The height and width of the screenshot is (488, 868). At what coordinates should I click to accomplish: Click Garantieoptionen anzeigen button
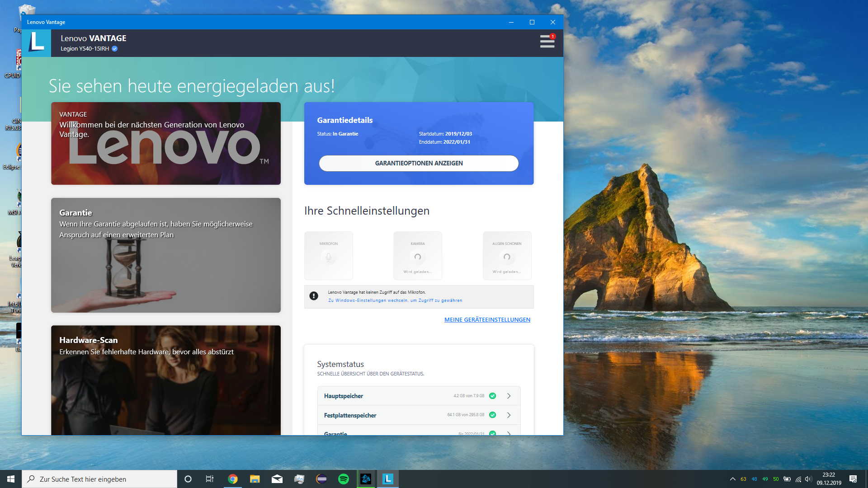click(419, 163)
